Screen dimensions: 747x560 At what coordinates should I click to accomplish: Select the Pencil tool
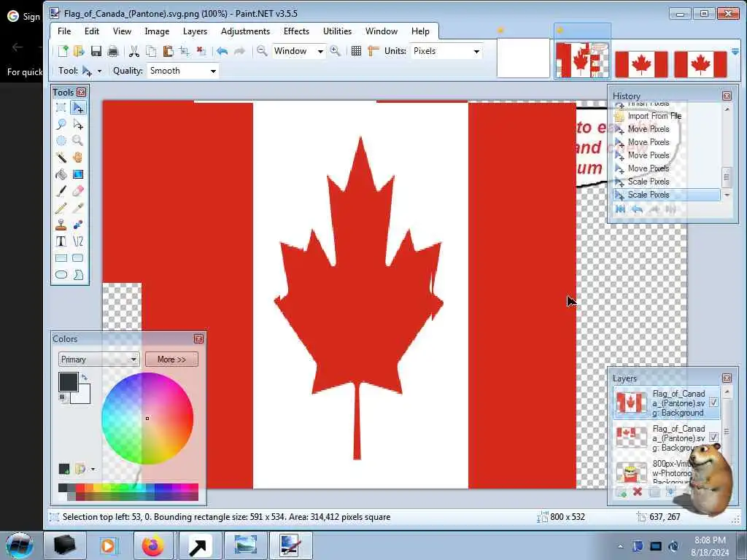(x=61, y=208)
